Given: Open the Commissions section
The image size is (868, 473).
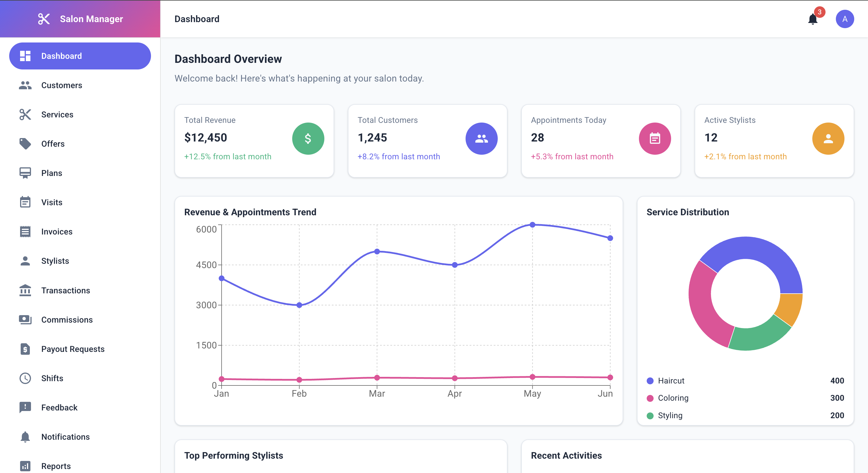Looking at the screenshot, I should (x=67, y=320).
